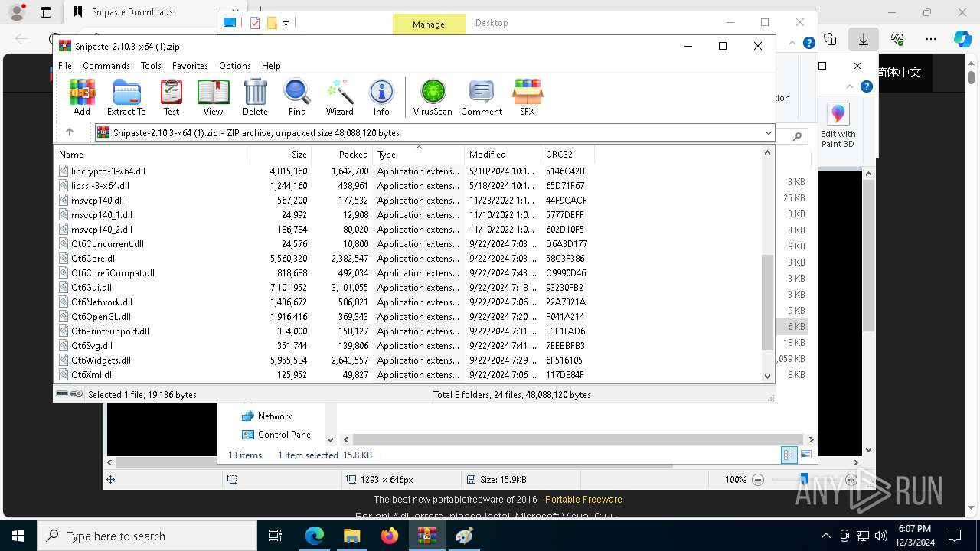This screenshot has height=551, width=980.
Task: Switch Explorer to large icons view button
Action: [805, 455]
